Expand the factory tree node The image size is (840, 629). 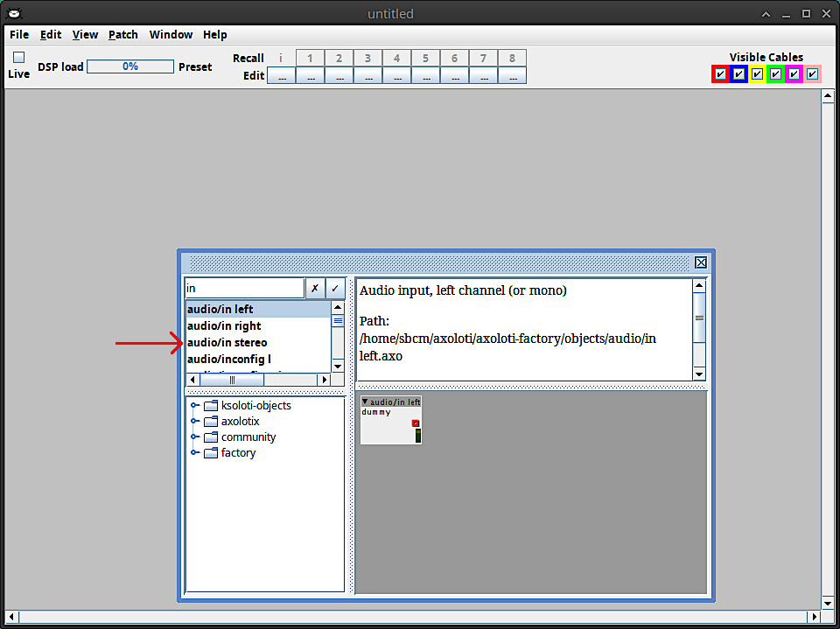coord(195,453)
